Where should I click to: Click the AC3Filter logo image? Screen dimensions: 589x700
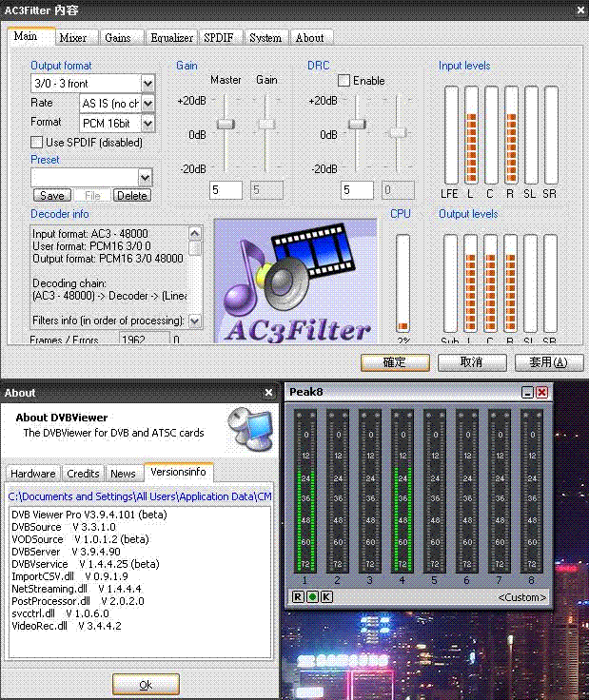(296, 282)
